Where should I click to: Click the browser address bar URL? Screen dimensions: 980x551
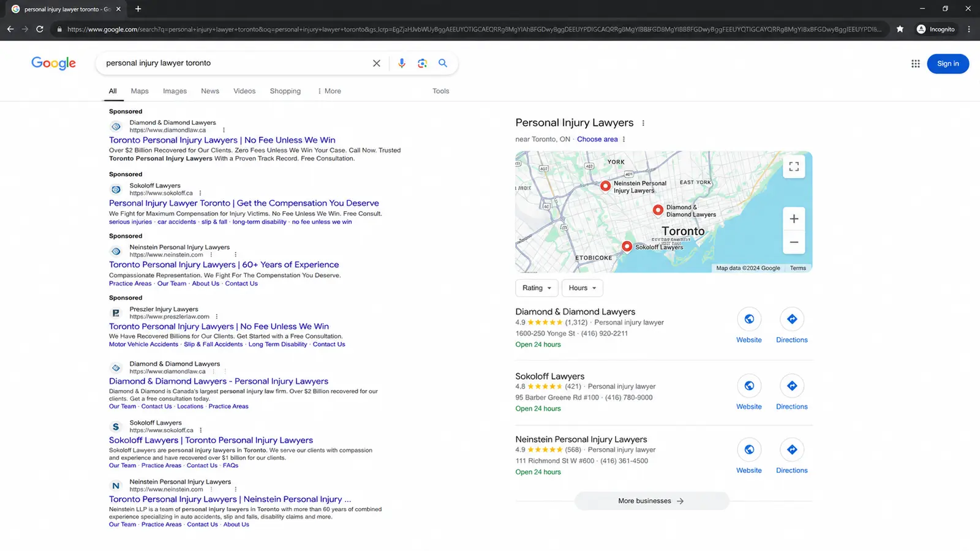[473, 29]
